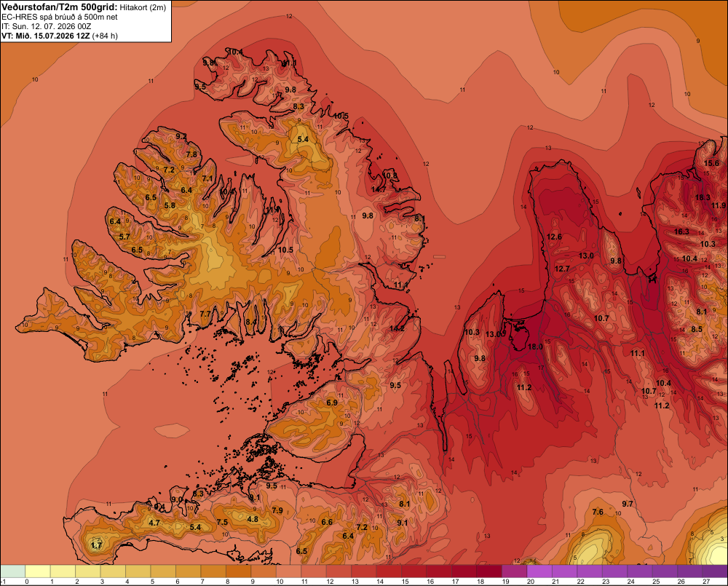Click the 6.6 temperature value on the map
Screen dimensions: 728x586
click(327, 522)
